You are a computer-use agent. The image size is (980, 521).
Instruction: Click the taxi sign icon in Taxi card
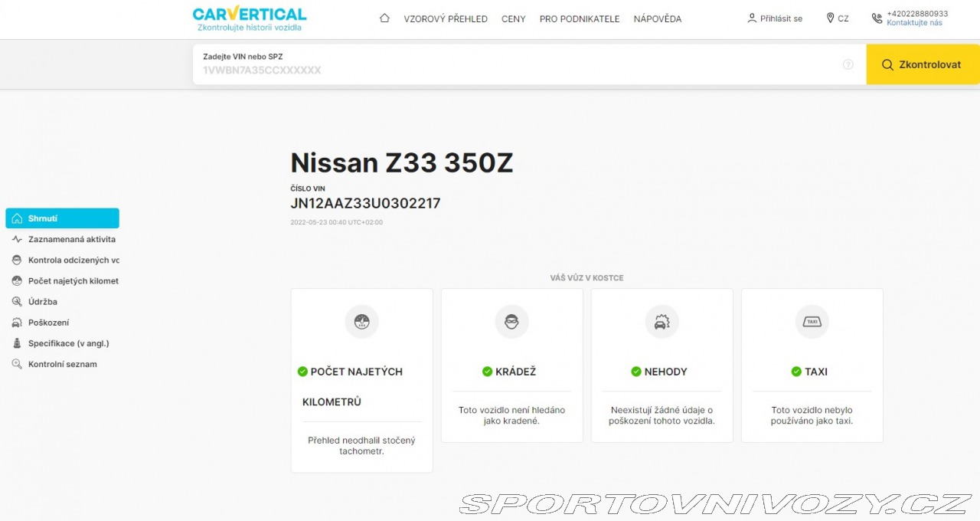click(812, 322)
